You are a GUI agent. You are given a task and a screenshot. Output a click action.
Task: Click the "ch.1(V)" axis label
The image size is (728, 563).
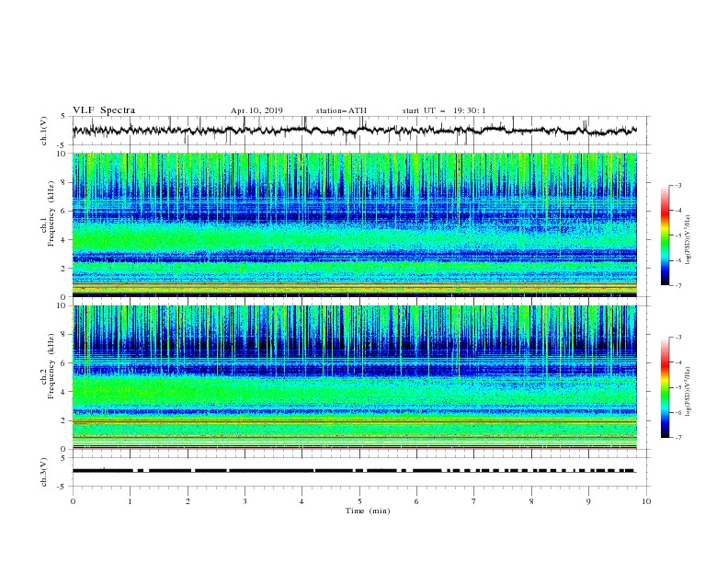(44, 131)
